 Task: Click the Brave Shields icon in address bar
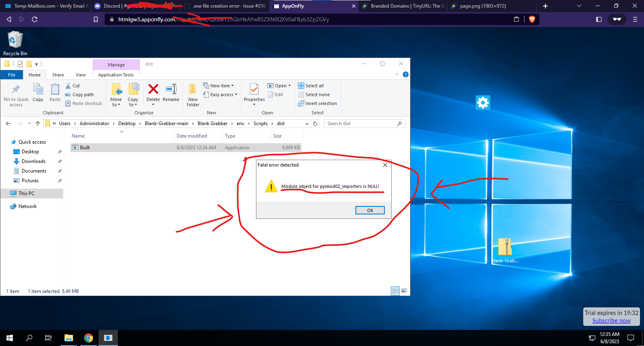[532, 19]
